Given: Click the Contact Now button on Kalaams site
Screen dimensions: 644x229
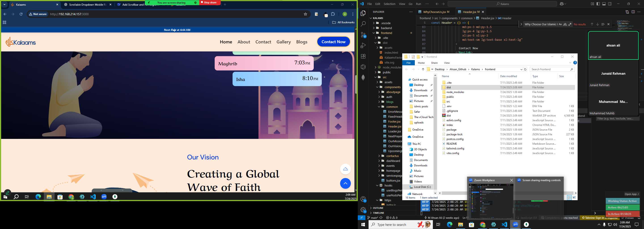Looking at the screenshot, I should (x=333, y=42).
